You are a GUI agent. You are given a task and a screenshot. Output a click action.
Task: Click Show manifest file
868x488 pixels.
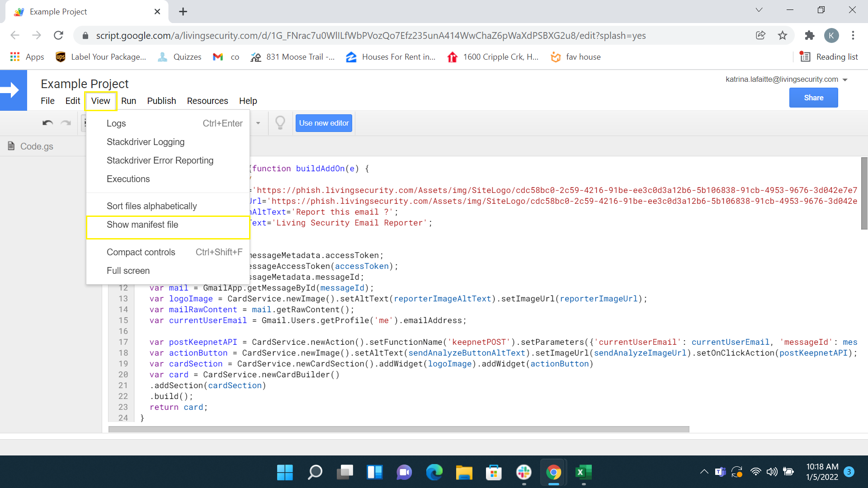pyautogui.click(x=168, y=225)
